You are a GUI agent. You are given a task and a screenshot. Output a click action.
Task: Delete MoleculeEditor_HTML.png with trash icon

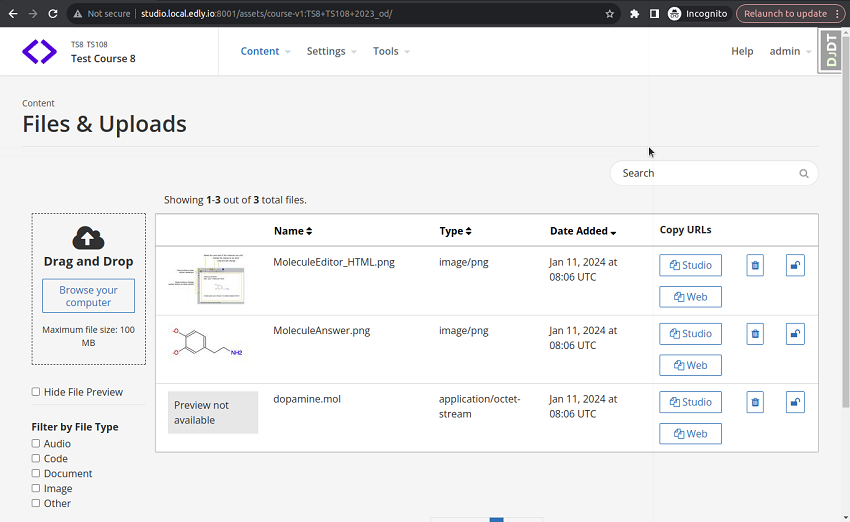coord(755,266)
